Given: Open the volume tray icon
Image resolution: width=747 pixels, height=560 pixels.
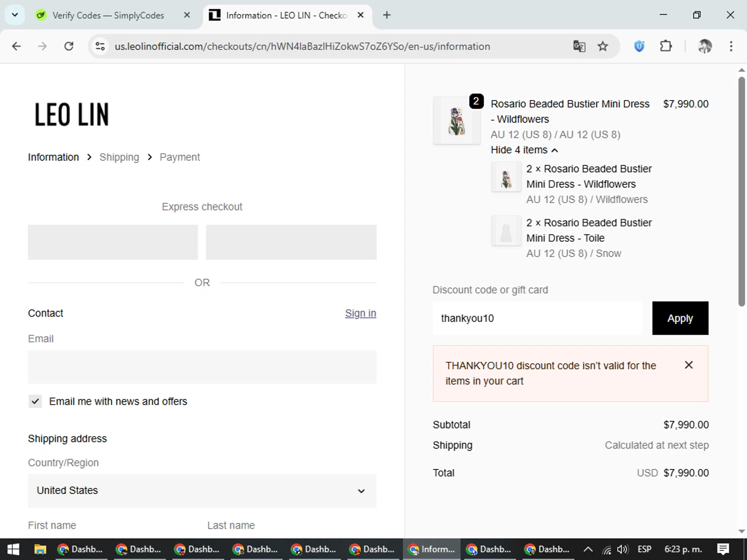Looking at the screenshot, I should click(x=622, y=550).
